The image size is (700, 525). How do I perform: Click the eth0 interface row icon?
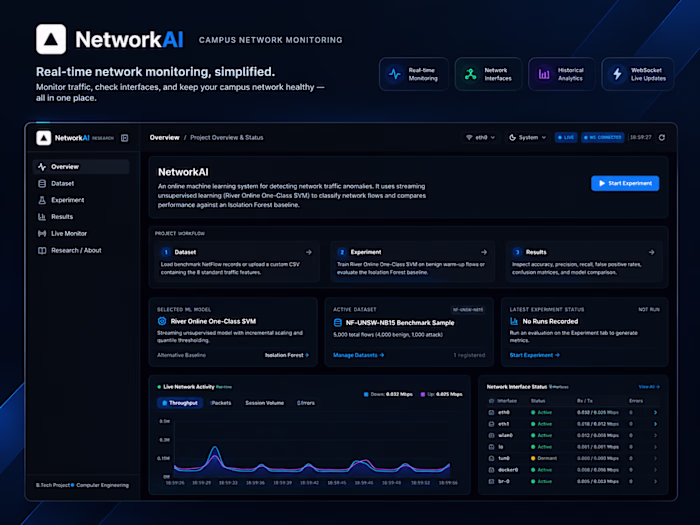coord(492,412)
